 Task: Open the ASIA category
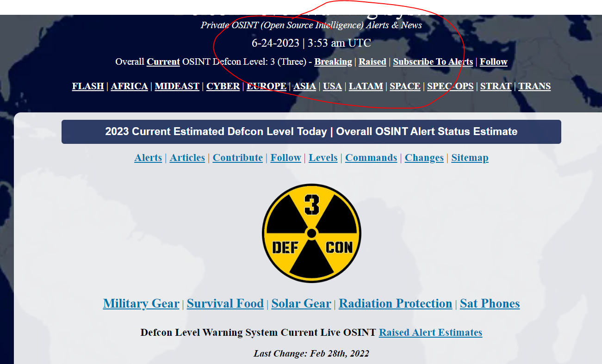click(305, 86)
